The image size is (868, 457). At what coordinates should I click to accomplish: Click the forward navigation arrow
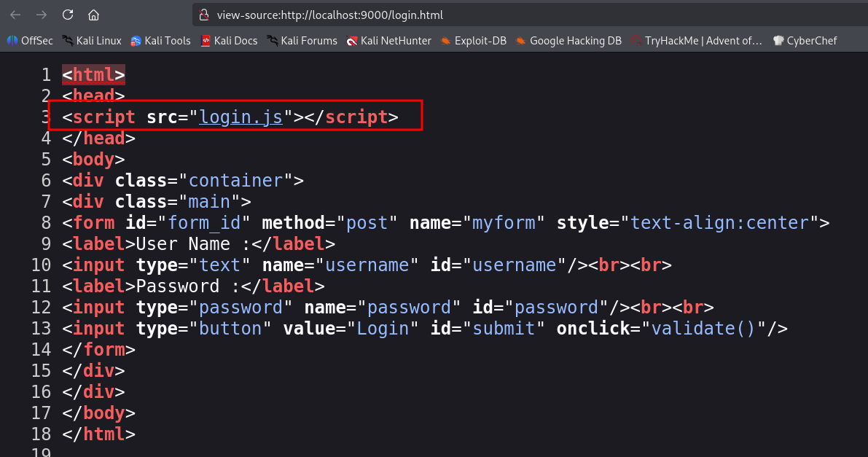42,15
